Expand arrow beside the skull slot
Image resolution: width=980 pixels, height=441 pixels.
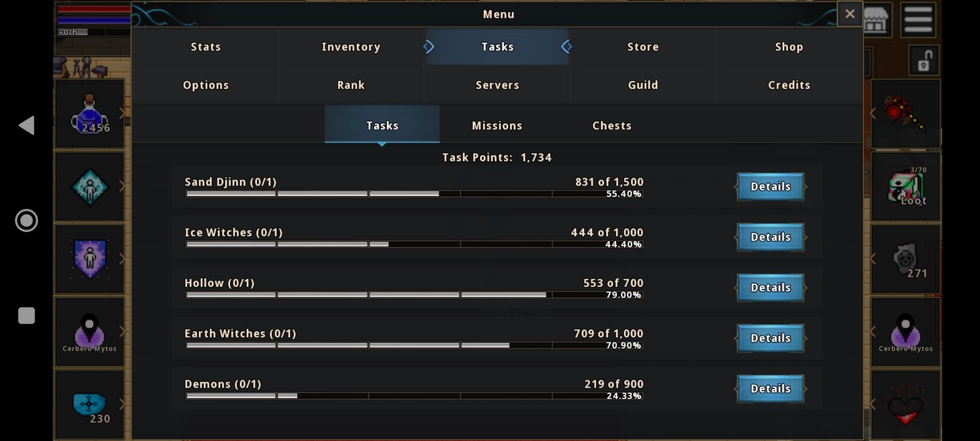(x=873, y=259)
